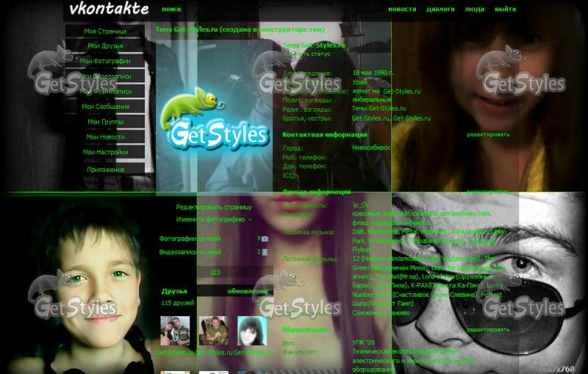588x374 pixels.
Task: Open Приложения in the left menu
Action: click(x=105, y=169)
